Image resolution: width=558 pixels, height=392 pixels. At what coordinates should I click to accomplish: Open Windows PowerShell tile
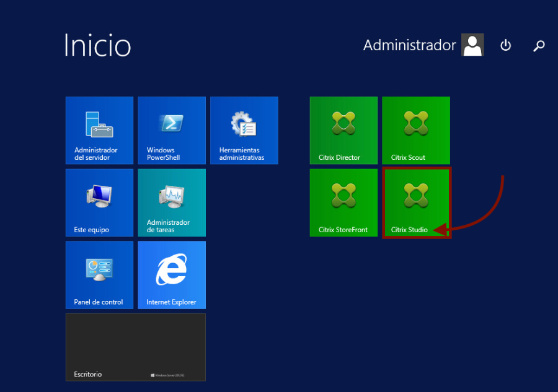click(172, 130)
